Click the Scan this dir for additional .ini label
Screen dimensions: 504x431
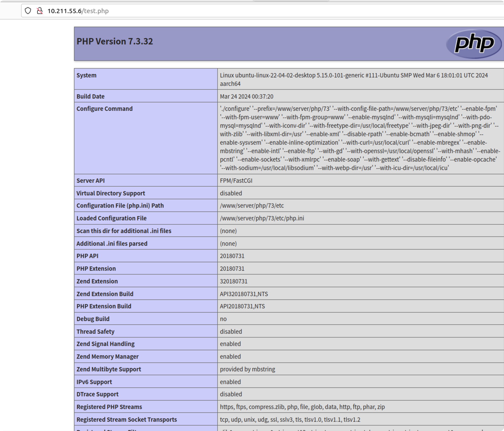tap(123, 231)
